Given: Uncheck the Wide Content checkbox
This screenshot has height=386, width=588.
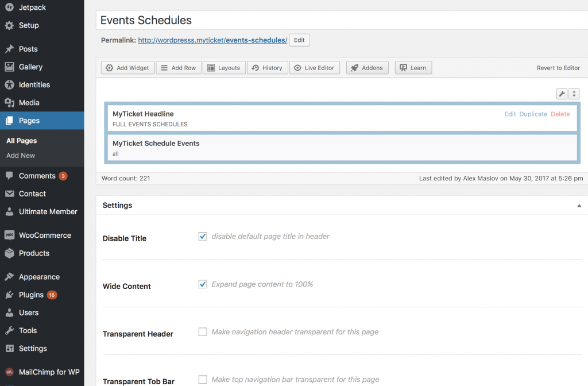Looking at the screenshot, I should coord(203,284).
